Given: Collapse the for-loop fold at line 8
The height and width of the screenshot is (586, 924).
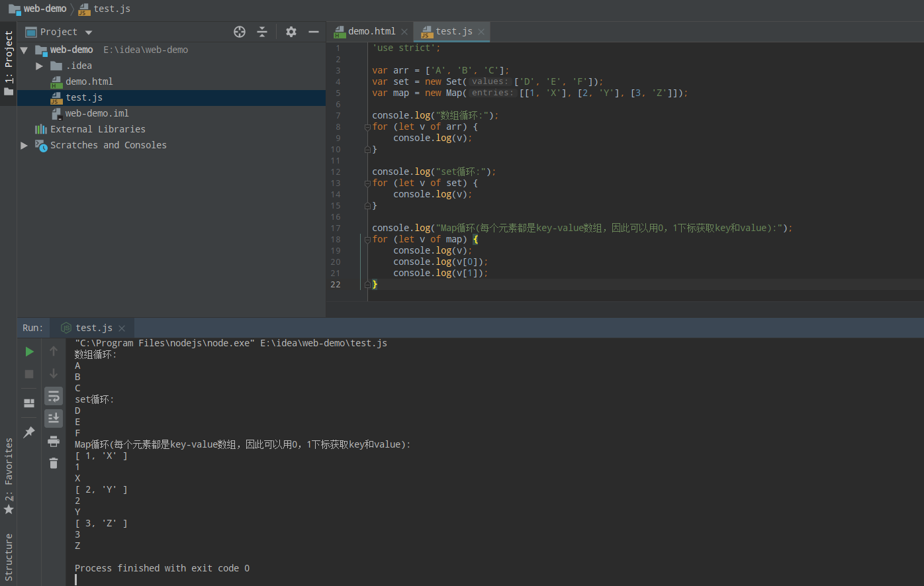Looking at the screenshot, I should tap(367, 127).
